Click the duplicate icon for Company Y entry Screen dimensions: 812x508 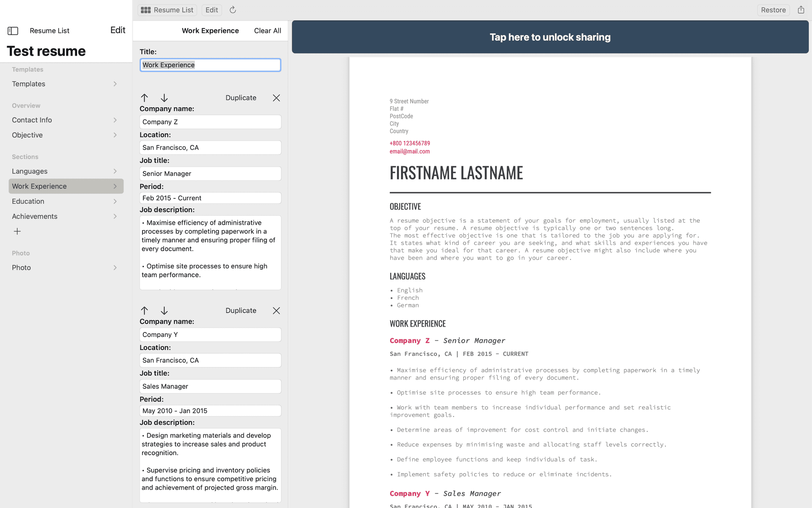coord(241,310)
